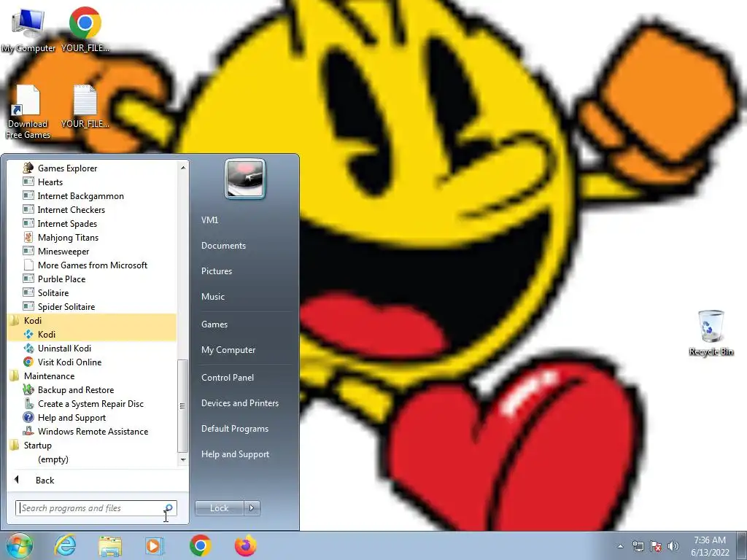The image size is (747, 560).
Task: Open My Computer from Start menu
Action: pos(228,349)
